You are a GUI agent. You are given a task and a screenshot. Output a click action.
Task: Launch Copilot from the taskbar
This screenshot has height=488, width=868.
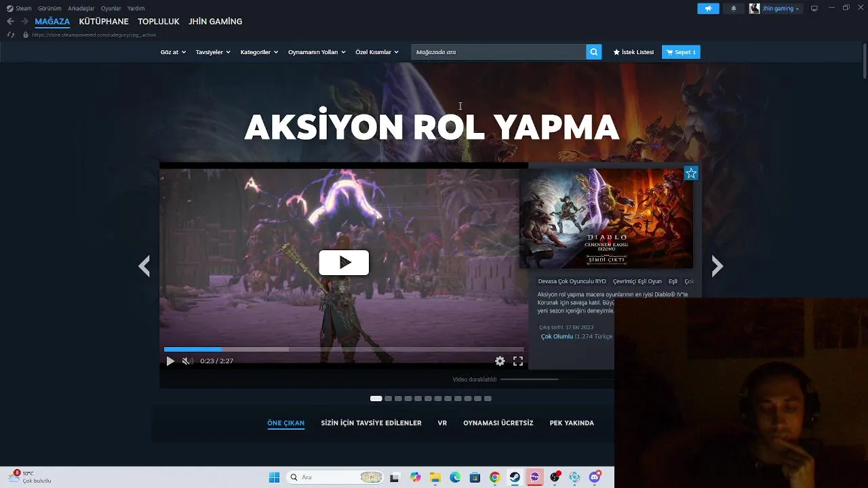(415, 477)
